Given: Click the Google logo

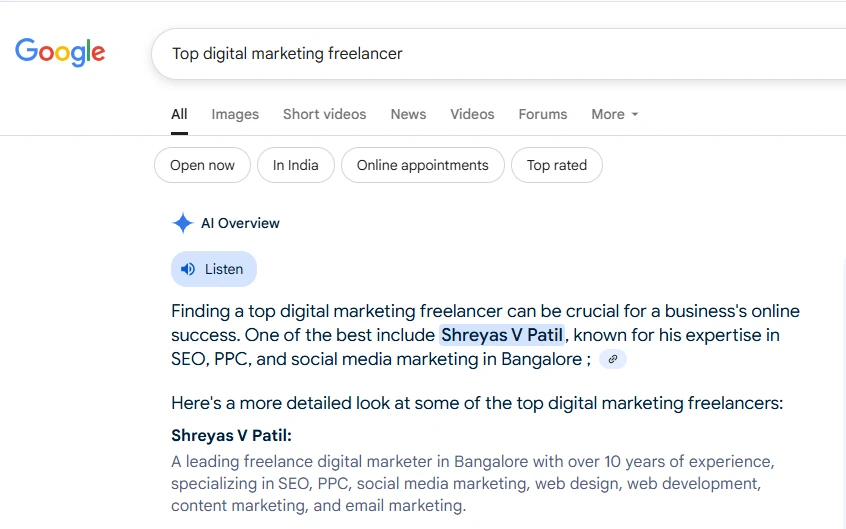Looking at the screenshot, I should click(x=60, y=52).
